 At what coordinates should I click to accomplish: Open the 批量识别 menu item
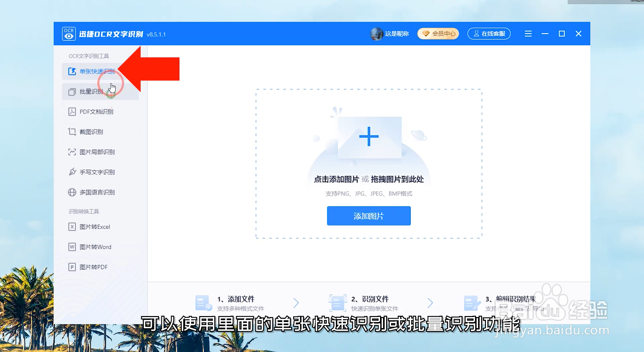point(100,92)
